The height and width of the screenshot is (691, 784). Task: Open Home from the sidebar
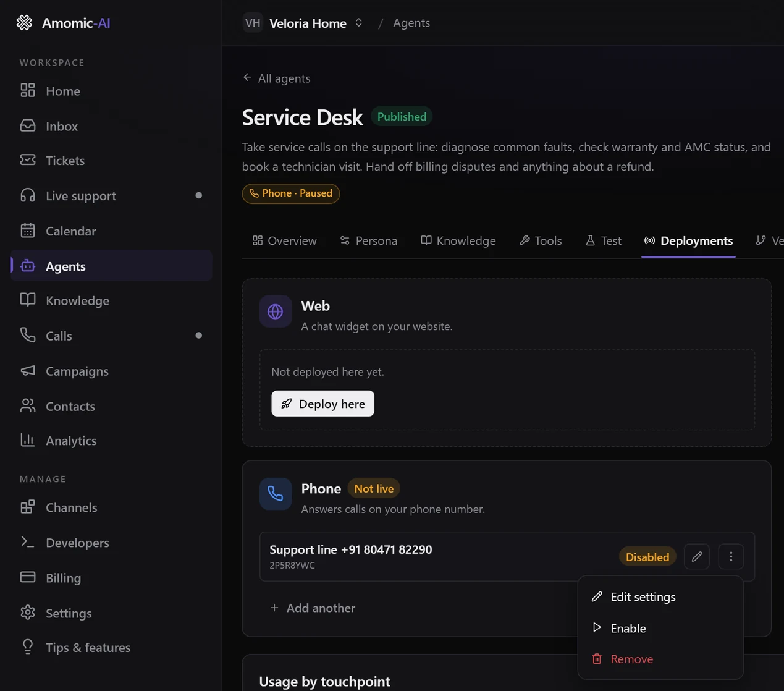tap(111, 91)
